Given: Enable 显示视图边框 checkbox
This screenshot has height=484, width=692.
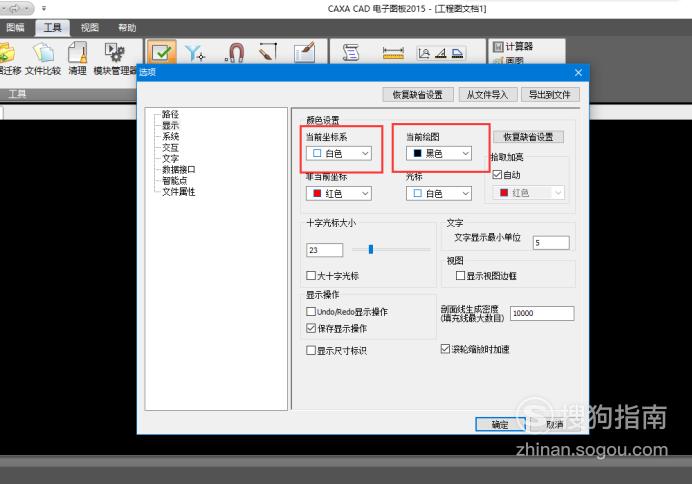Looking at the screenshot, I should pos(460,276).
